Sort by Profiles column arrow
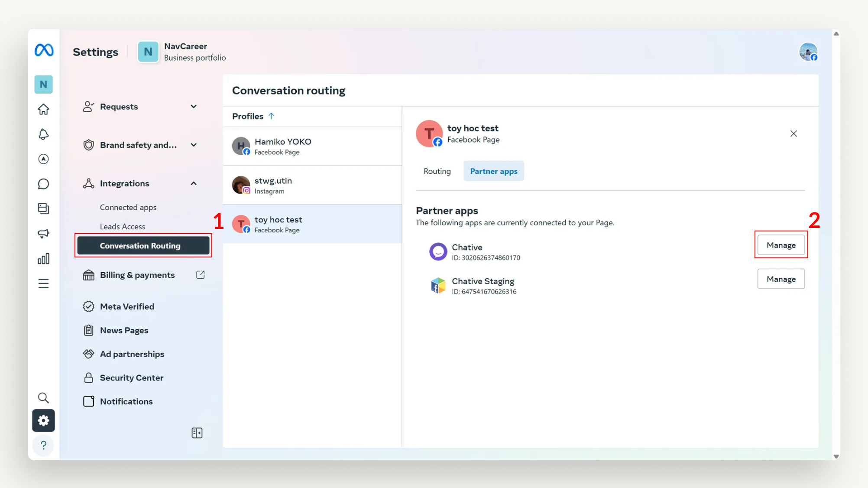Image resolution: width=868 pixels, height=488 pixels. [271, 116]
